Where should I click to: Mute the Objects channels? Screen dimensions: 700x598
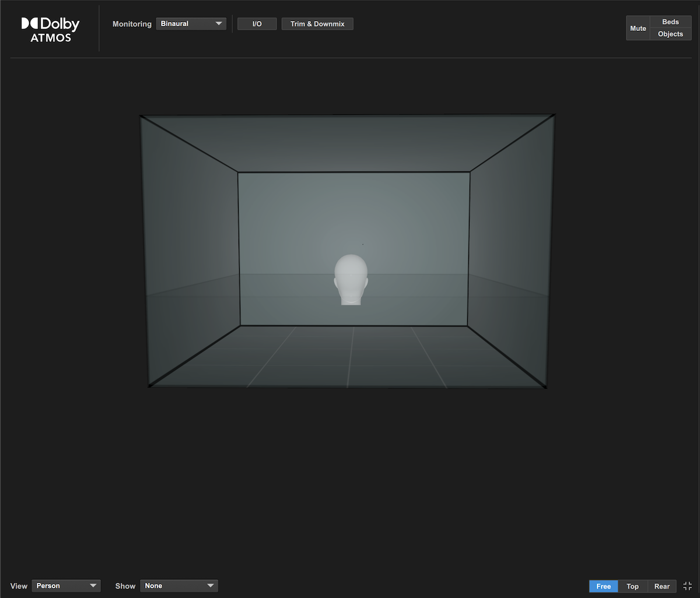[x=670, y=34]
